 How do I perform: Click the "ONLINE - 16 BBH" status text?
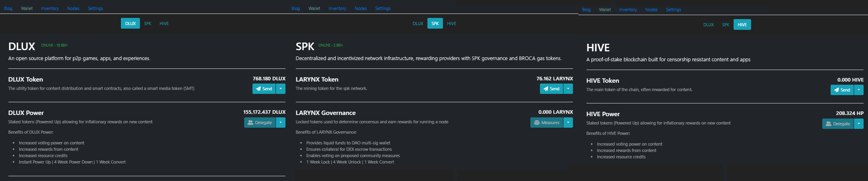[54, 45]
